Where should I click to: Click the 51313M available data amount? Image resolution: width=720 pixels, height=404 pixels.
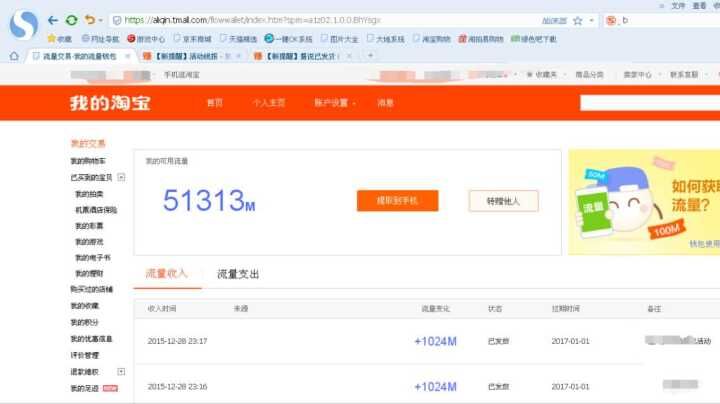click(x=209, y=201)
